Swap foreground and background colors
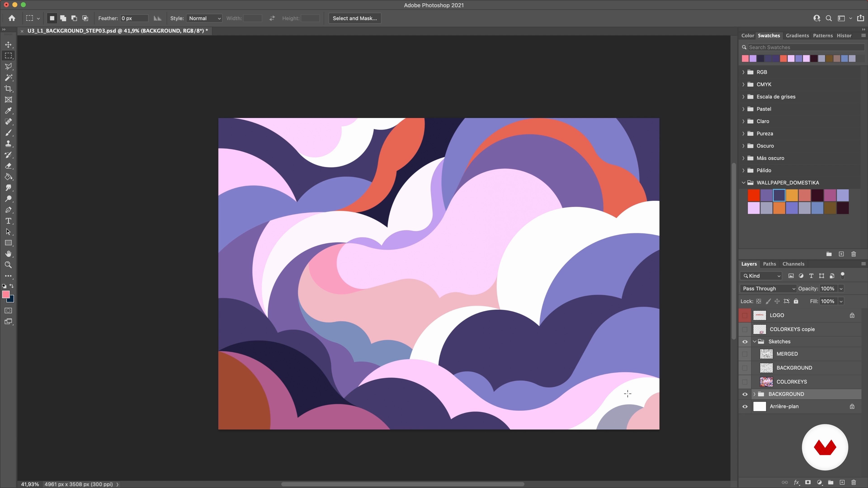The height and width of the screenshot is (488, 868). 12,286
